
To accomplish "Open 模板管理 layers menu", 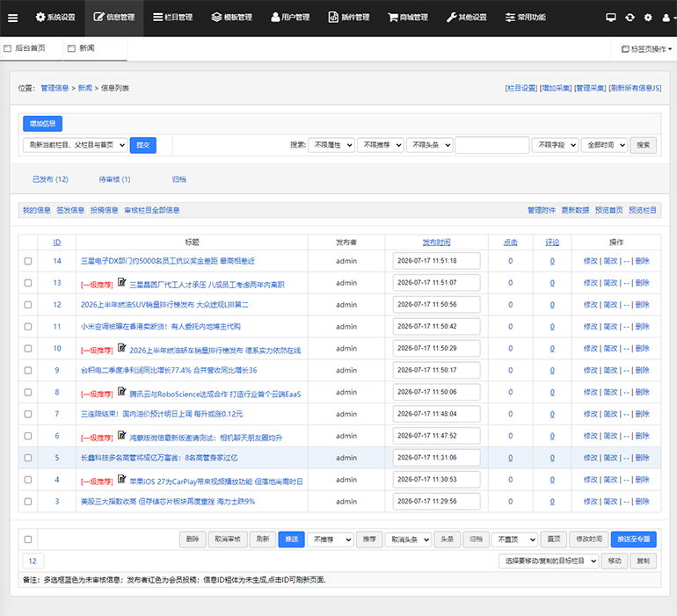I will click(232, 18).
